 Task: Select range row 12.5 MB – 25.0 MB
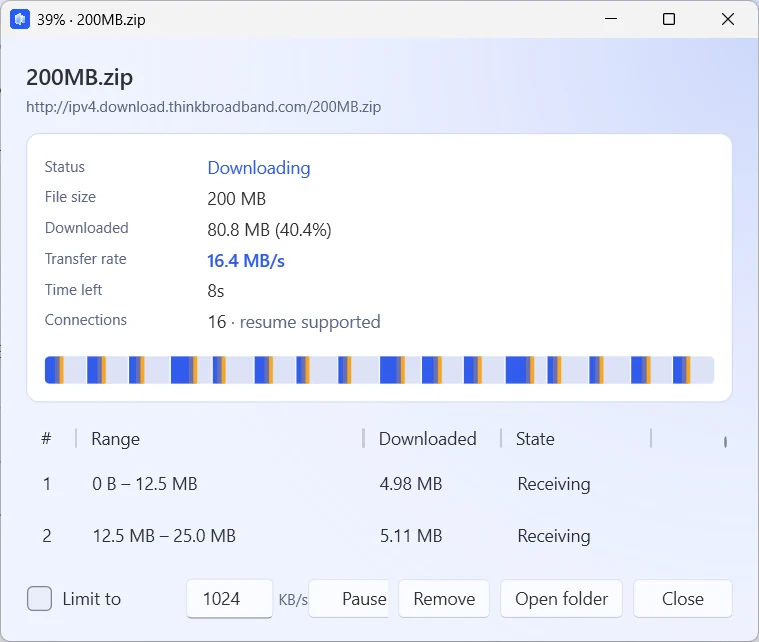click(379, 535)
